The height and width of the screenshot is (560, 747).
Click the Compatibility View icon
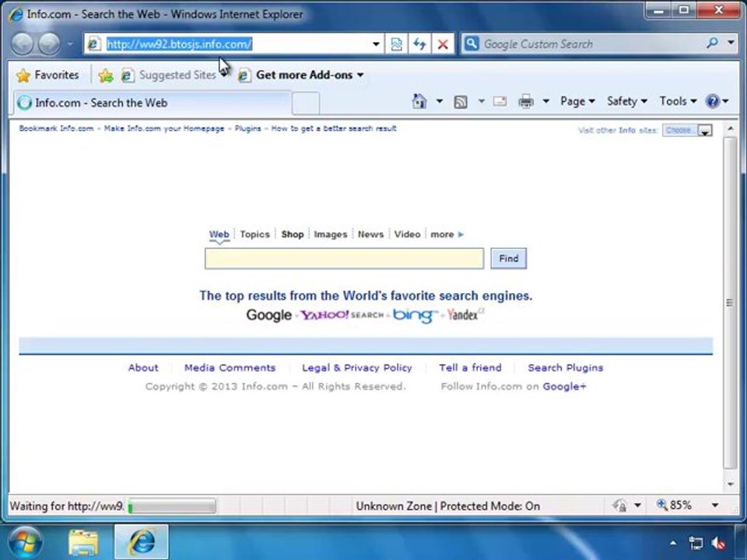(396, 44)
